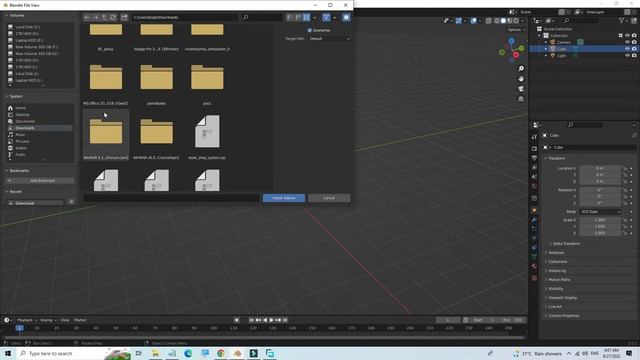
Task: Open Desktop in System locations
Action: coord(40,115)
